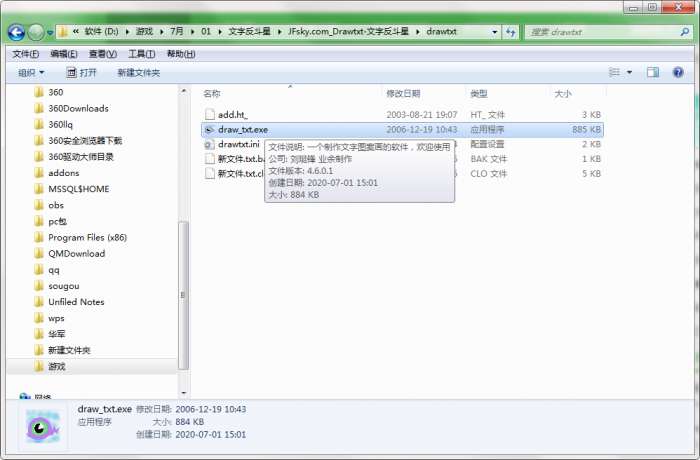Click the wps folder icon
Screen dimensions: 700x460
[x=39, y=318]
